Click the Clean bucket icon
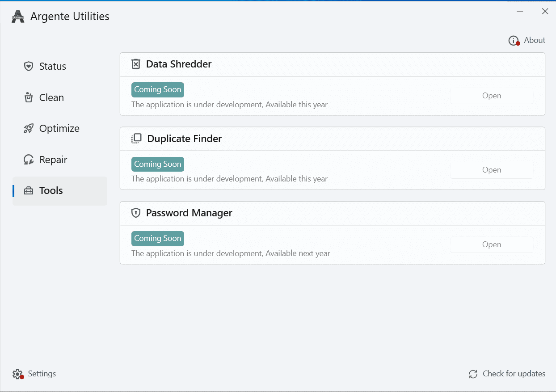The width and height of the screenshot is (556, 392). (x=29, y=97)
